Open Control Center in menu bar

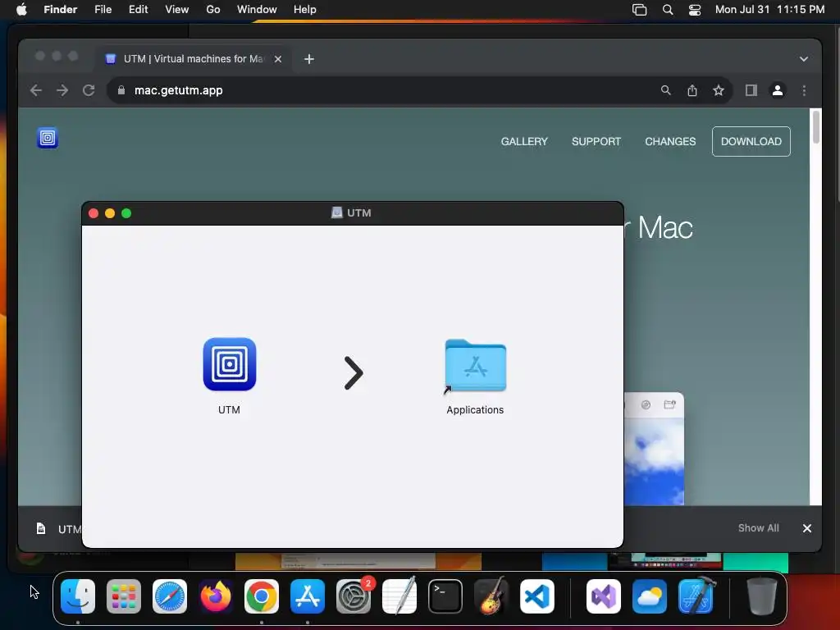(x=695, y=10)
